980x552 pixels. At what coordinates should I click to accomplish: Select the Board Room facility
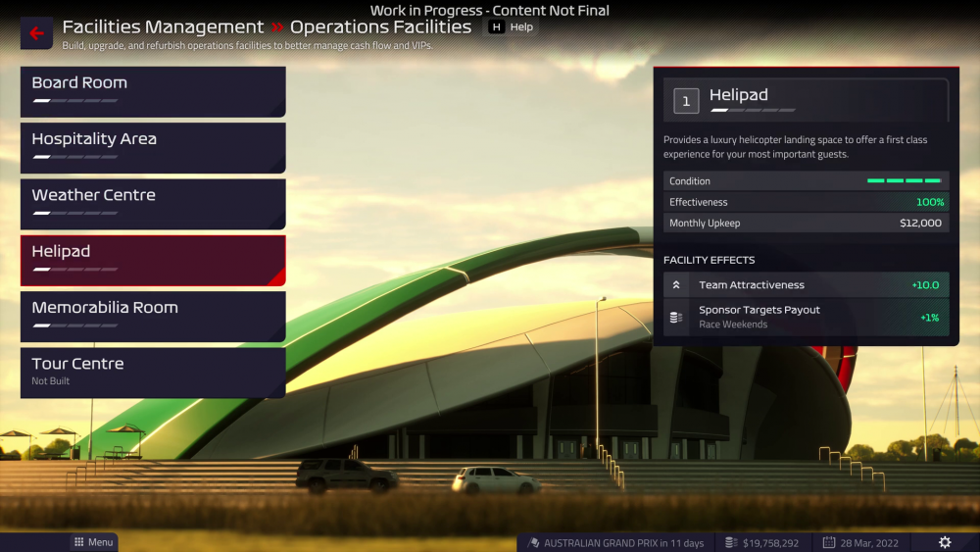coord(153,92)
